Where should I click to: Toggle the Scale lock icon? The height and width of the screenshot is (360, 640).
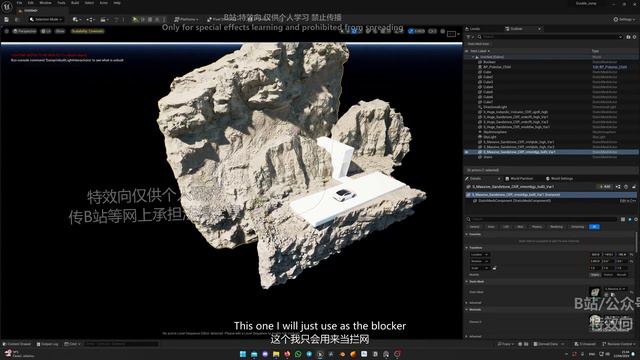(x=495, y=268)
